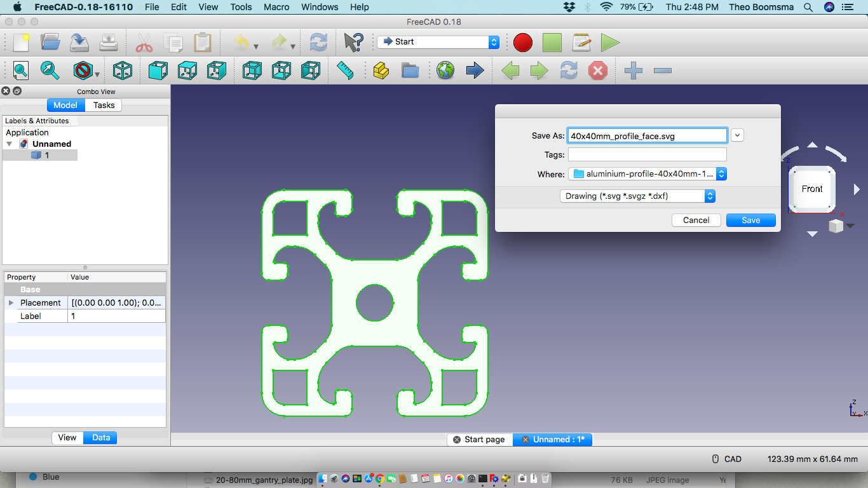Select the Fit All zoom tool

pos(20,71)
